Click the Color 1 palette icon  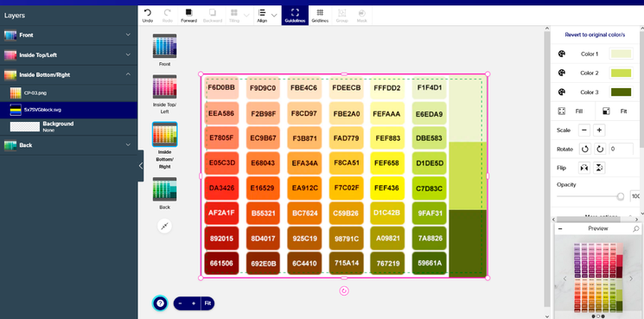pyautogui.click(x=561, y=54)
